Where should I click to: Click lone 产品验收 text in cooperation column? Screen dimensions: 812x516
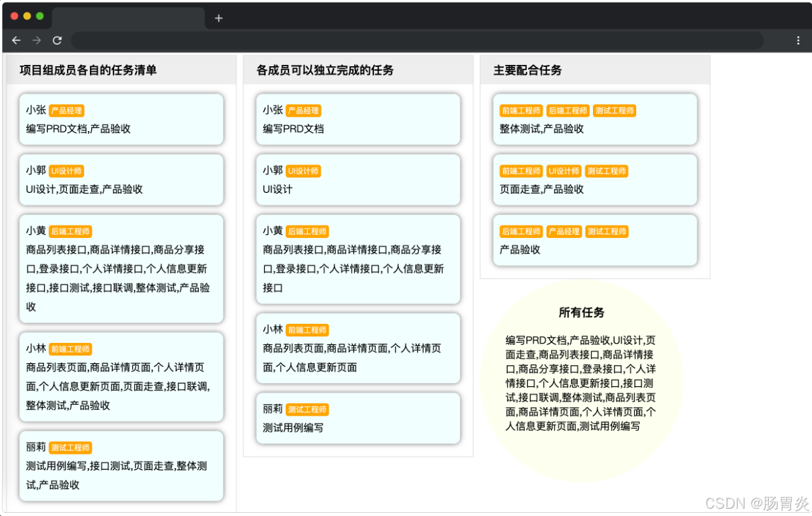tap(520, 250)
